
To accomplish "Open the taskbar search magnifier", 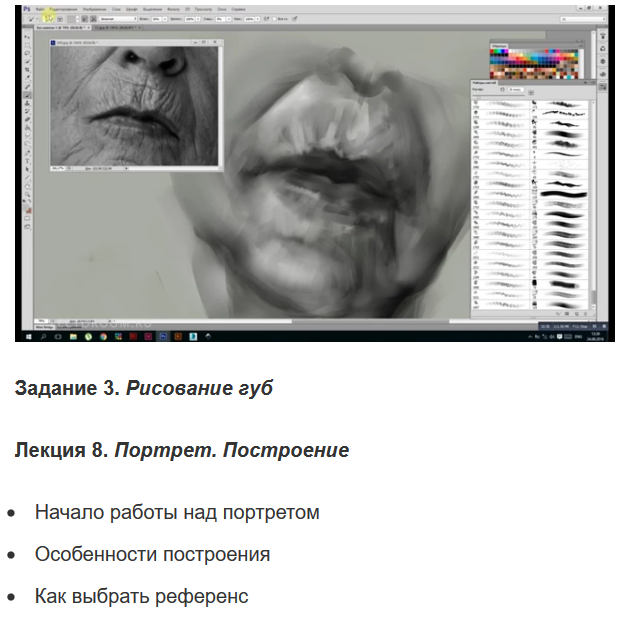I will click(x=44, y=336).
